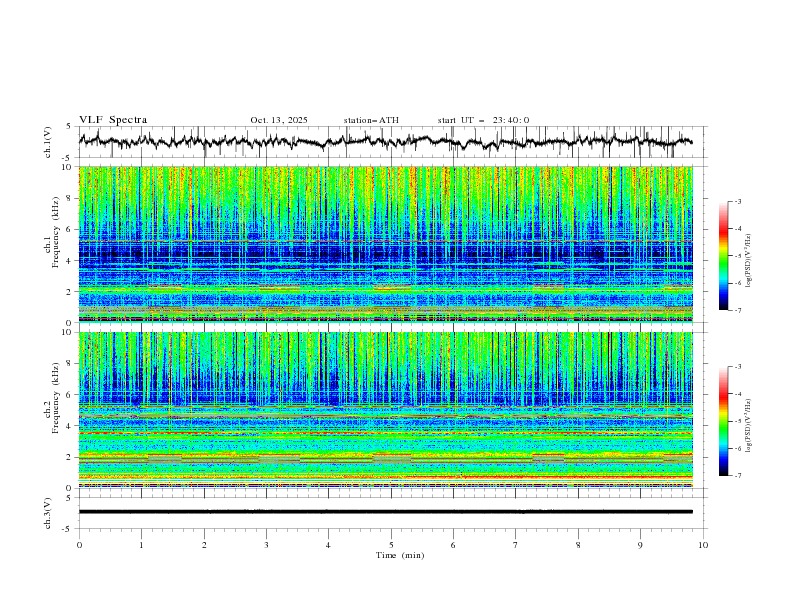Click the date 'Oct. 13, 2025'
Image resolution: width=792 pixels, height=612 pixels.
click(x=279, y=120)
